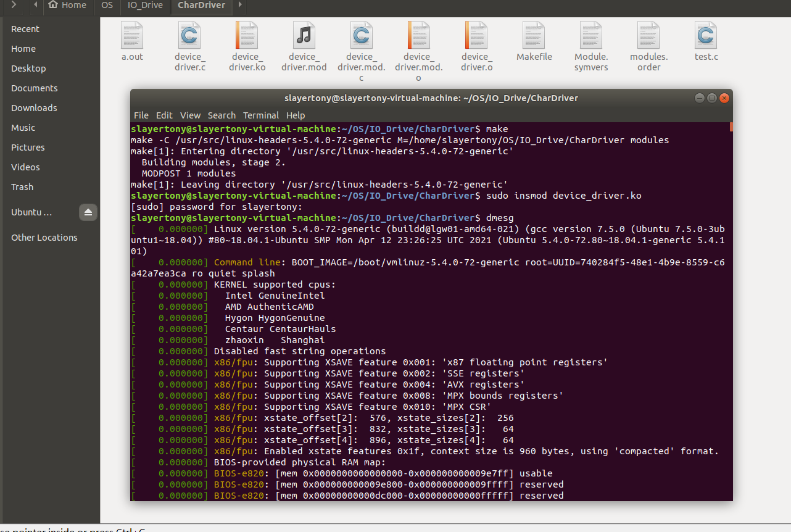Click the right arrow after CharDriver
Screen dimensions: 791x532
tap(239, 5)
